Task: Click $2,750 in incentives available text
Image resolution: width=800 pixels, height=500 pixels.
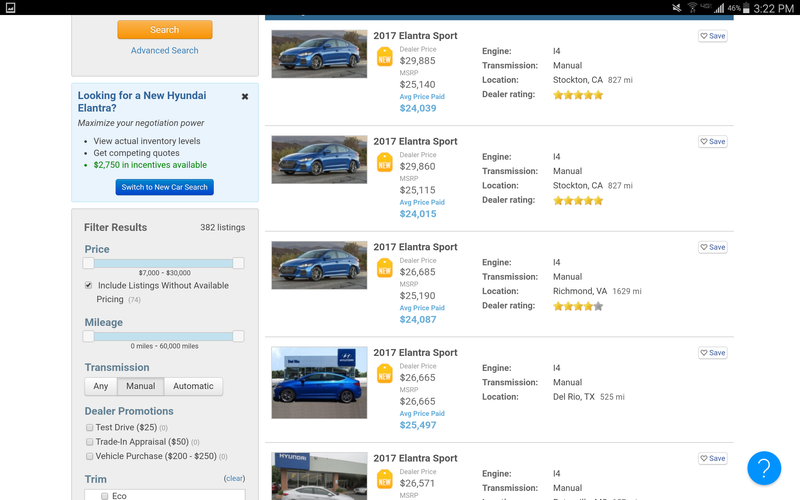Action: pos(150,165)
